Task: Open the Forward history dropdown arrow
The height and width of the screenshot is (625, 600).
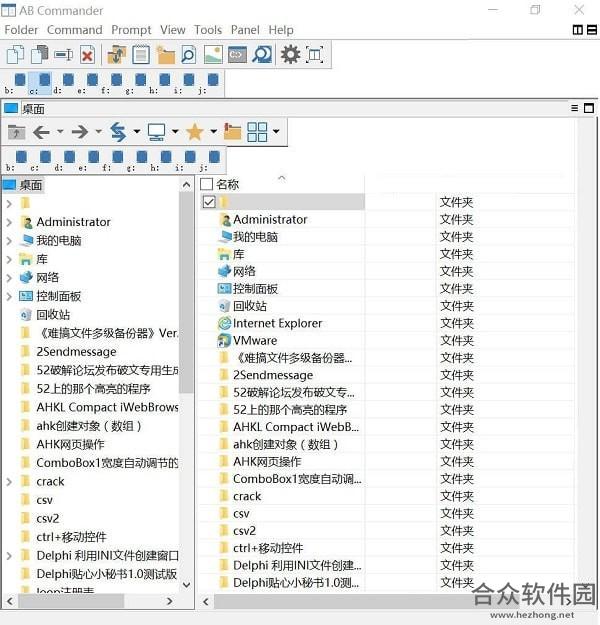Action: click(x=98, y=131)
